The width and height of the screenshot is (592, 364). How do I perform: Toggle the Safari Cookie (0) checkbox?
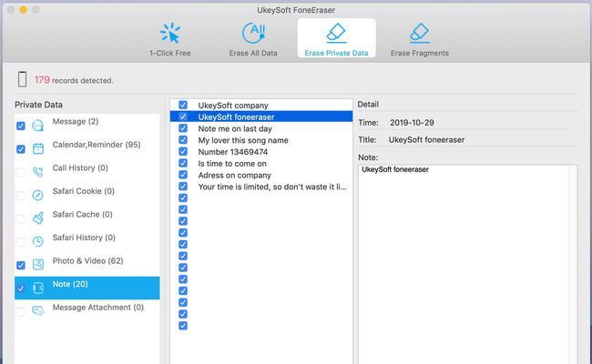pyautogui.click(x=21, y=196)
